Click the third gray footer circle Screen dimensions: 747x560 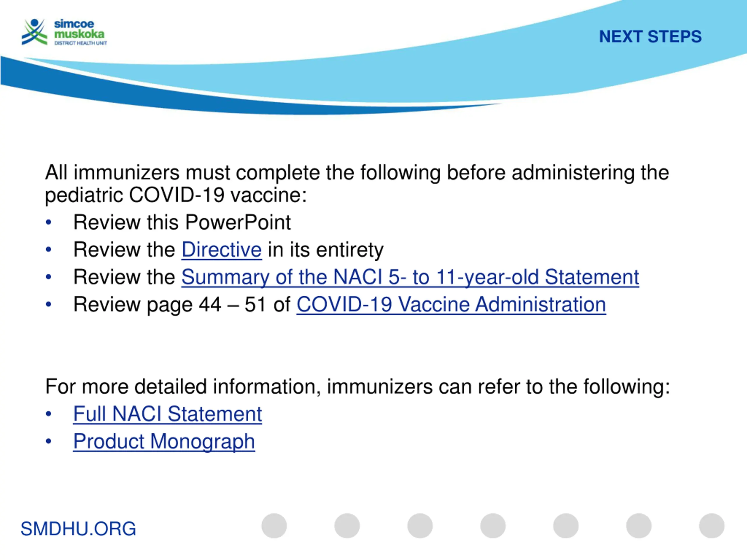pyautogui.click(x=420, y=526)
